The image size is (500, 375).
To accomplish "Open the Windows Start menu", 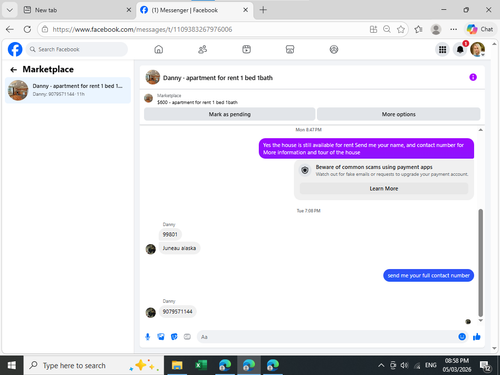I will point(12,365).
